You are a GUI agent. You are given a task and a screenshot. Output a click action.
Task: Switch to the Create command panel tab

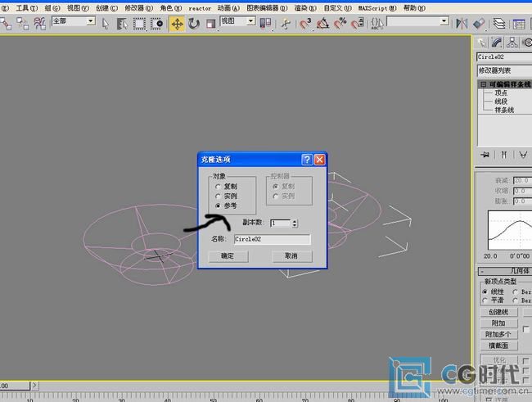(x=480, y=43)
